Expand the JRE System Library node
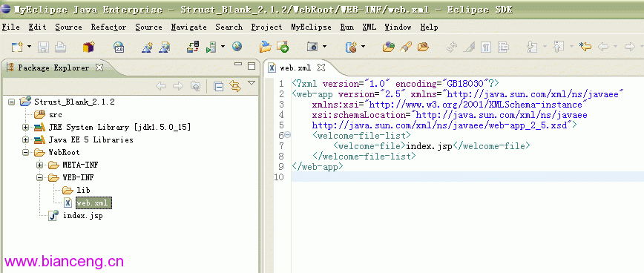644x273 pixels. 26,128
